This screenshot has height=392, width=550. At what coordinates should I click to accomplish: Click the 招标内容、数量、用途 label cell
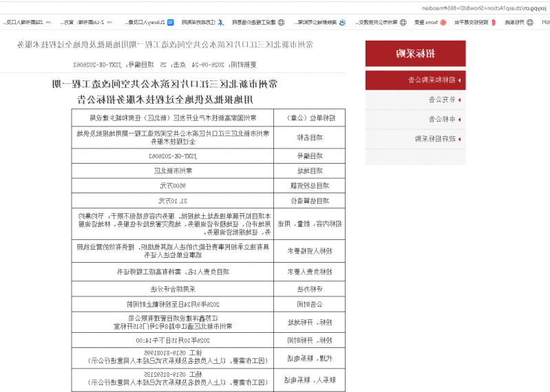(x=309, y=224)
